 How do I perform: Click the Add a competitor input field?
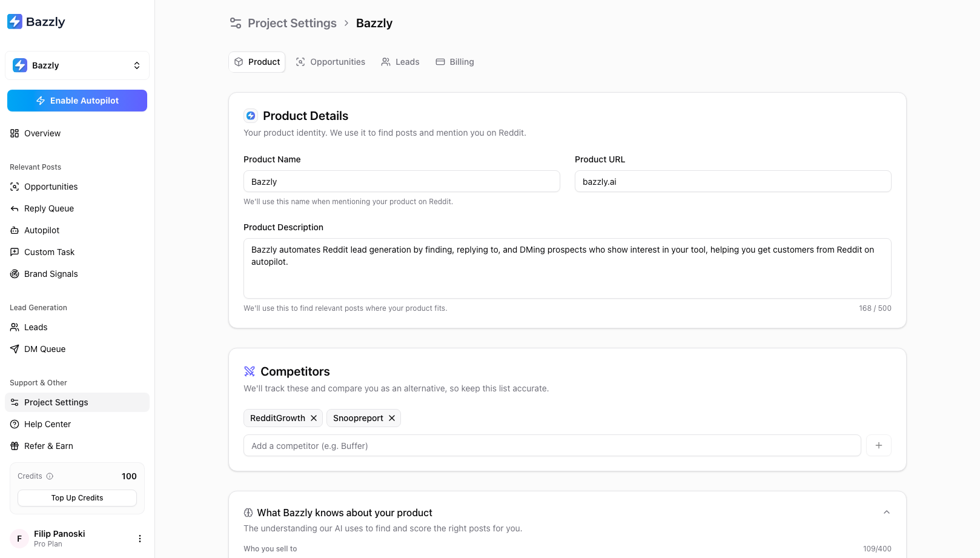click(552, 446)
